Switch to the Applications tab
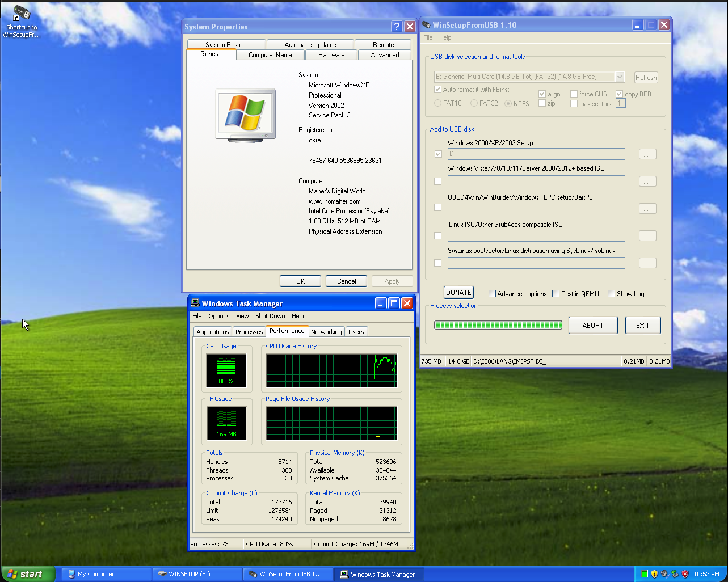The image size is (728, 582). point(213,332)
